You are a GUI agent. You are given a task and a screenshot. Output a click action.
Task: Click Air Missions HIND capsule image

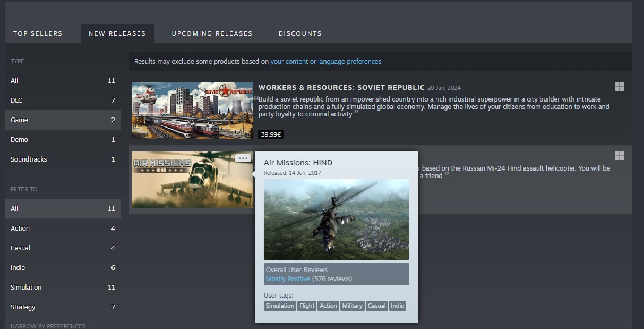[192, 180]
